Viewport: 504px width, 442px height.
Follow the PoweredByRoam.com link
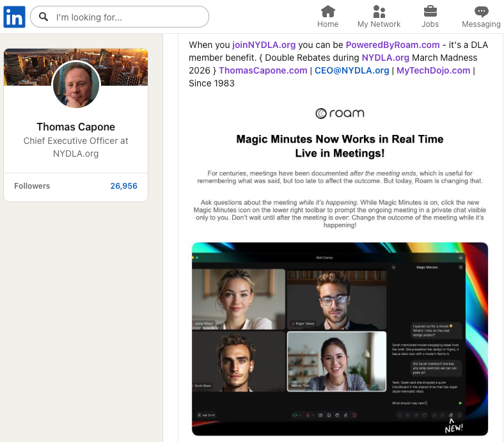point(393,45)
